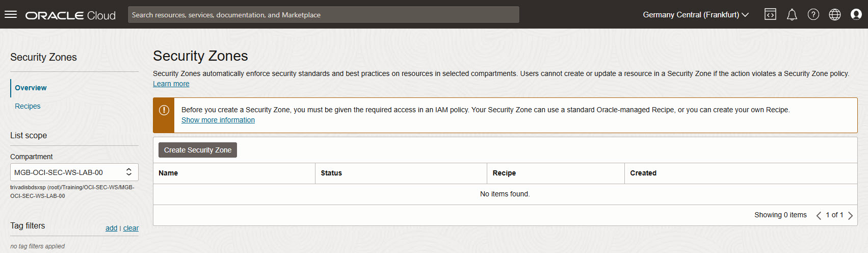Click the '1 of 1' page indicator
This screenshot has width=868, height=253.
click(x=834, y=215)
